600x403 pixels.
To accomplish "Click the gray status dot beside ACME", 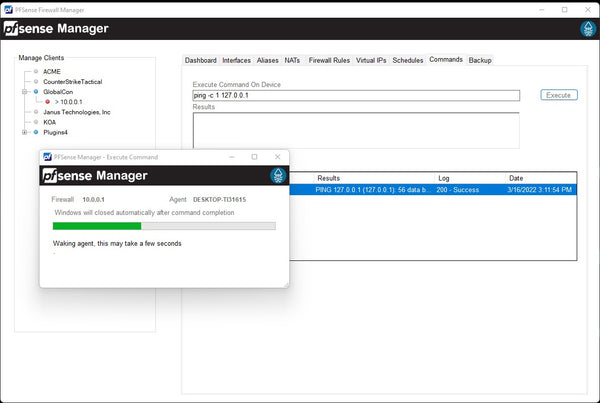I will [x=37, y=71].
